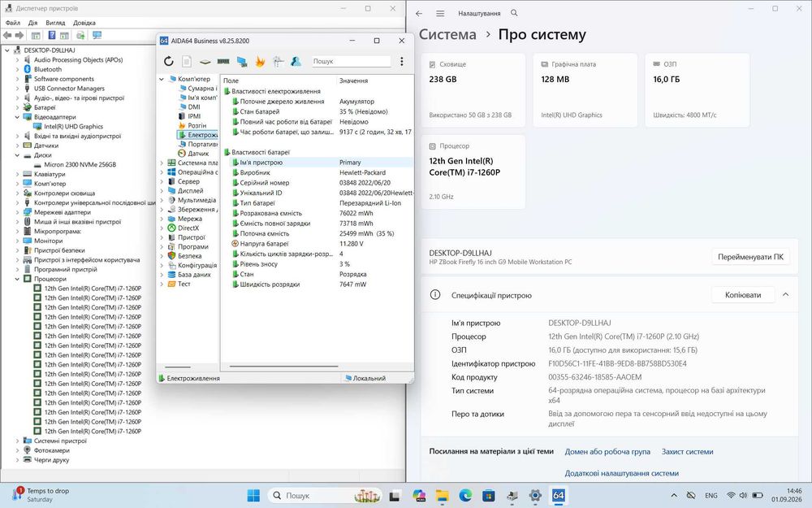Screen dimensions: 812x508
Task: Open the Вигляд menu in Device Manager
Action: point(55,23)
